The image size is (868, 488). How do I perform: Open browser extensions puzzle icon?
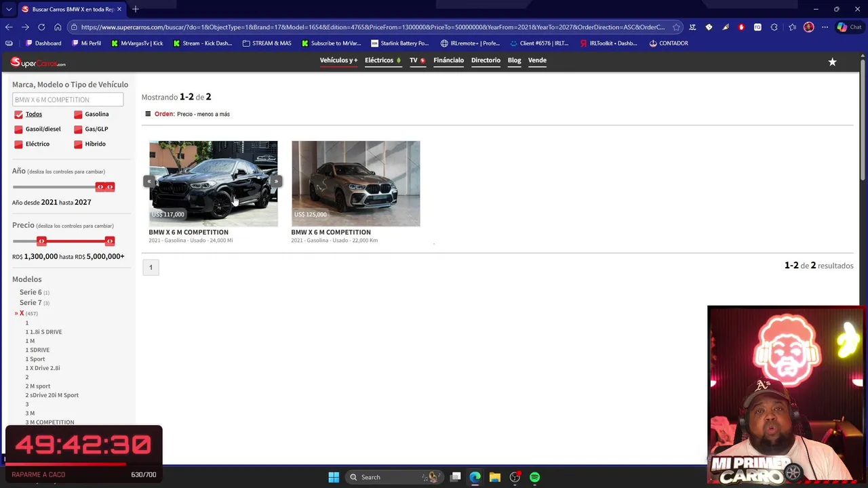click(774, 27)
